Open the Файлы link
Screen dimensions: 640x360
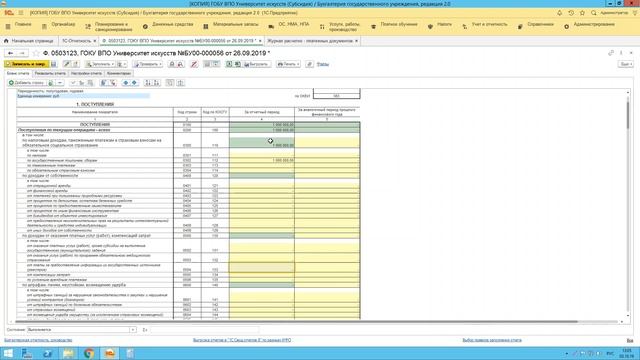[322, 64]
